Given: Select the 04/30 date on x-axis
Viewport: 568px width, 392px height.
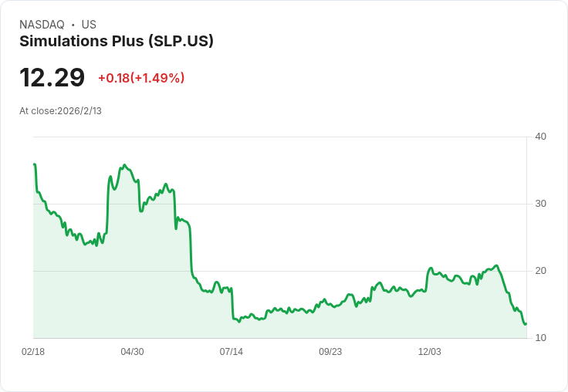Looking at the screenshot, I should click(132, 352).
